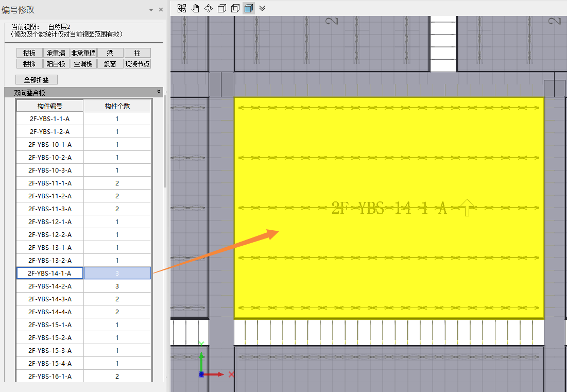Open the panel options dropdown arrow
Screen dimensions: 567x392
click(x=151, y=10)
